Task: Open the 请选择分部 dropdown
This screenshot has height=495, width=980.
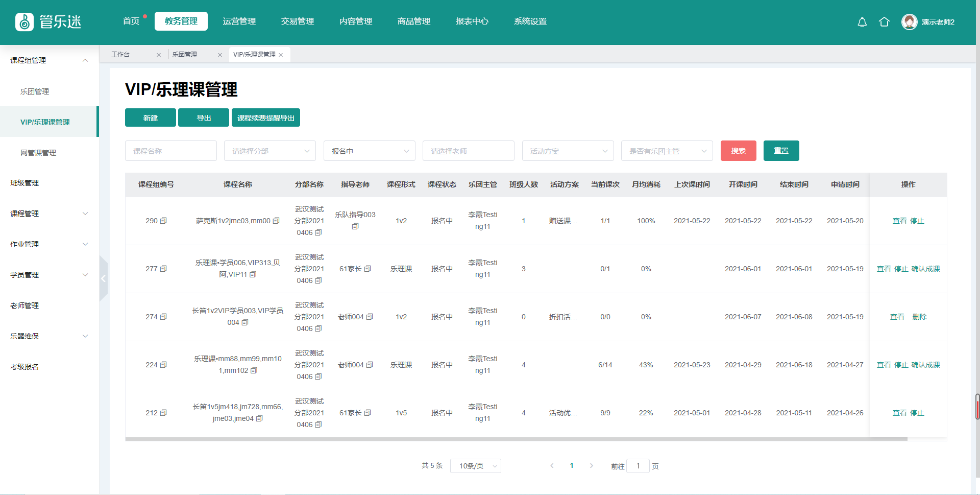Action: [x=270, y=151]
